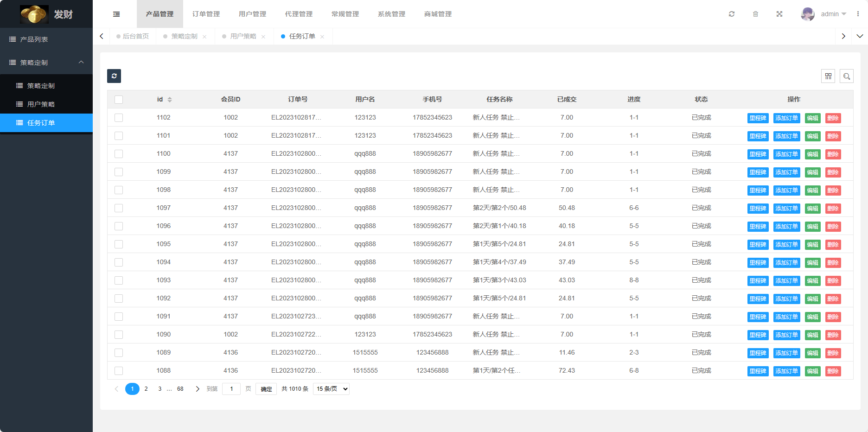Close the 策略定制 tab with its X

coord(204,37)
